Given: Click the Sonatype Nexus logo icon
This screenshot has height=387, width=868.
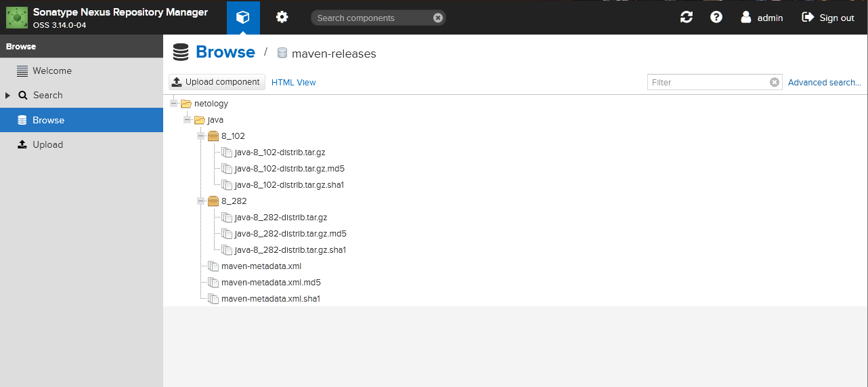Looking at the screenshot, I should coord(17,18).
